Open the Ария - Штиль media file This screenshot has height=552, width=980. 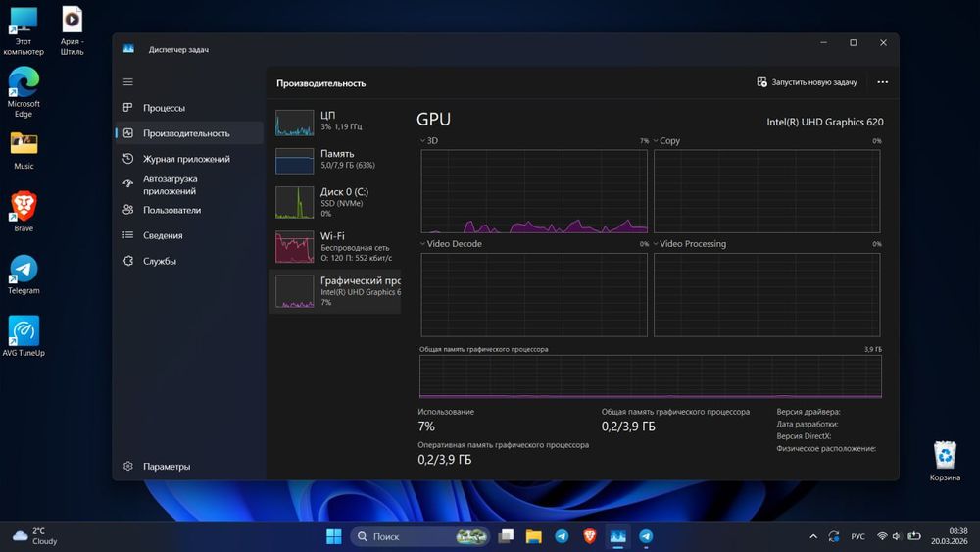(72, 30)
